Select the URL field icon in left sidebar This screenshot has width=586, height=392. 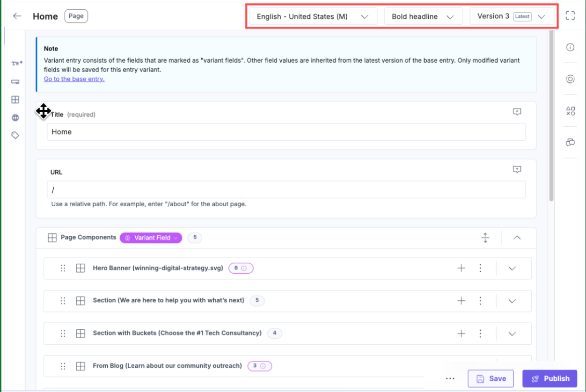point(15,82)
